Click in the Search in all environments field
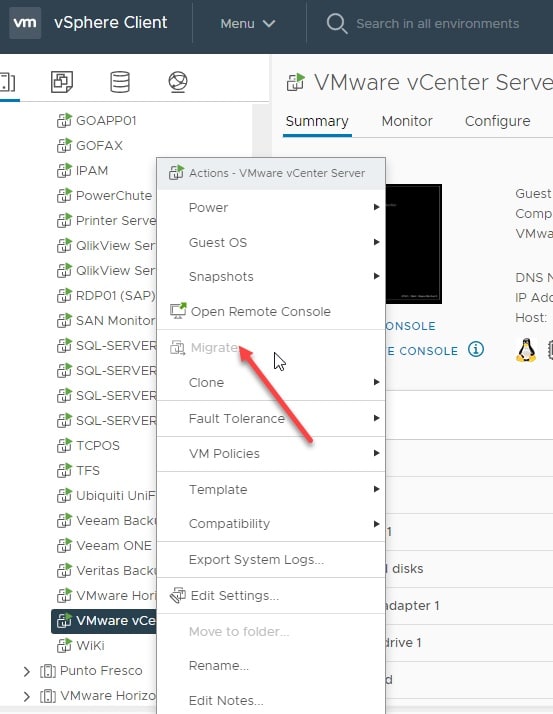 coord(438,24)
